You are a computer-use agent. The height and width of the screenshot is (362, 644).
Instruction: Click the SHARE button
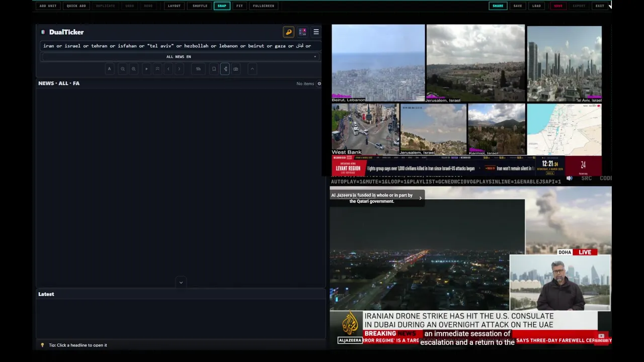point(498,6)
